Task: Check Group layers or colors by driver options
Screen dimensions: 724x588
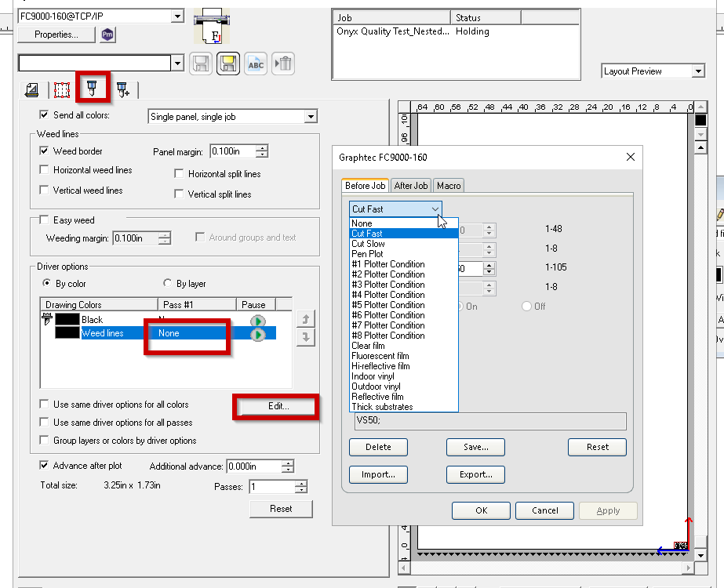Action: (x=45, y=440)
